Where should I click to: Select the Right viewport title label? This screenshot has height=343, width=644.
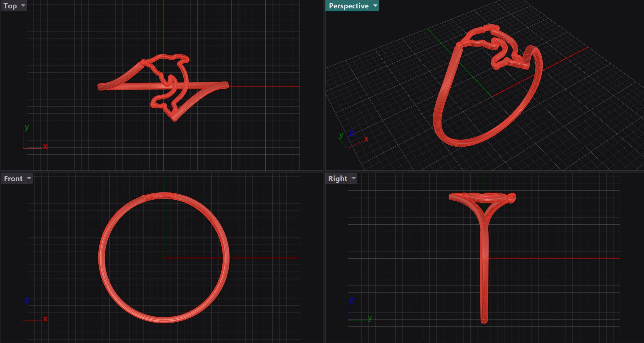[x=338, y=179]
